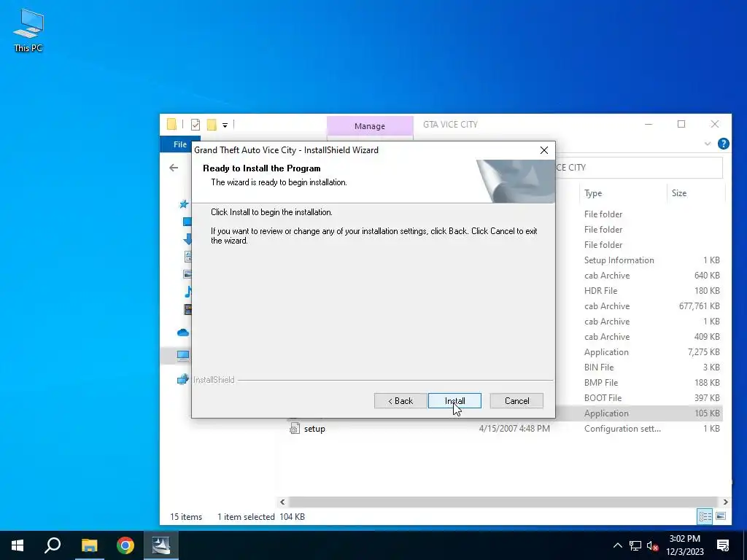Open OneDrive cloud icon in sidebar
Image resolution: width=747 pixels, height=560 pixels.
[x=183, y=332]
